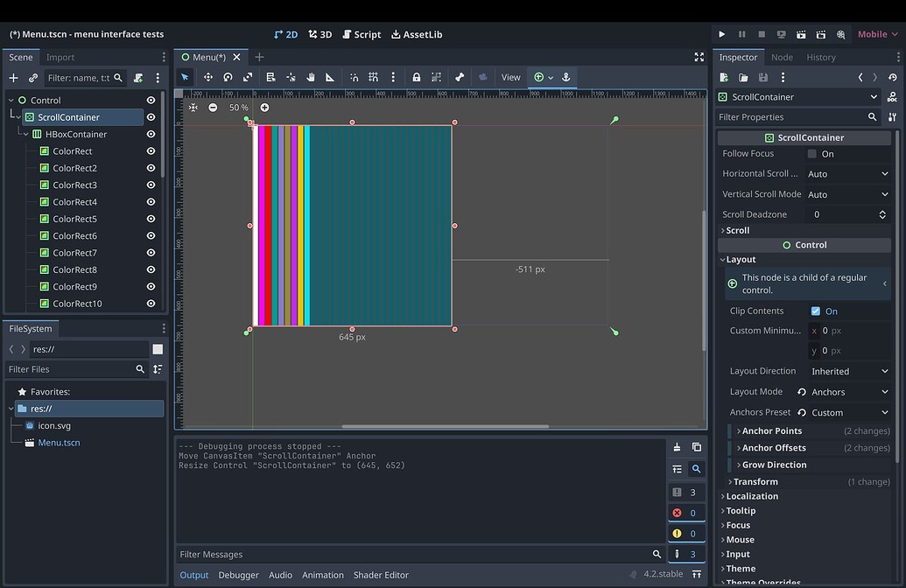Screen dimensions: 906x588
Task: Switch to the Script workspace
Action: point(361,34)
